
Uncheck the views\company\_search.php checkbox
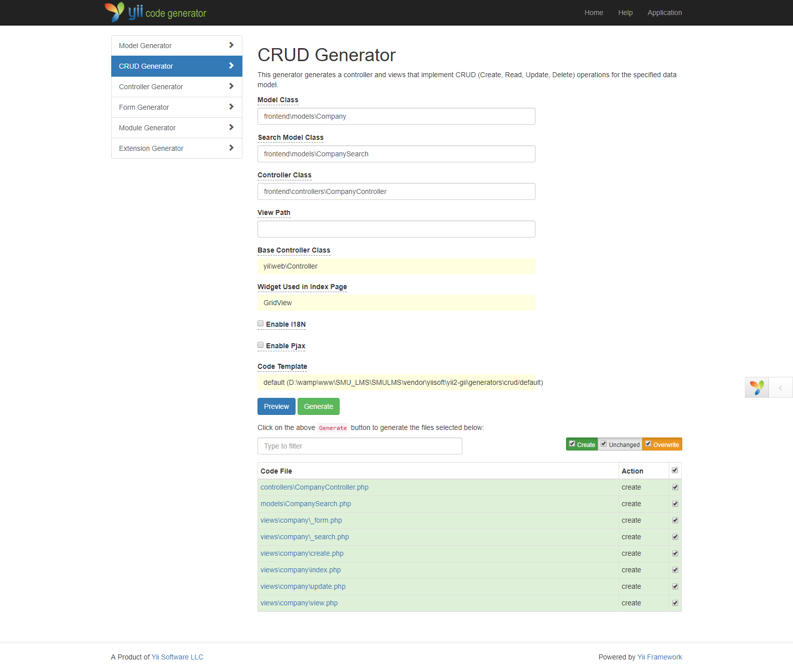[x=675, y=537]
